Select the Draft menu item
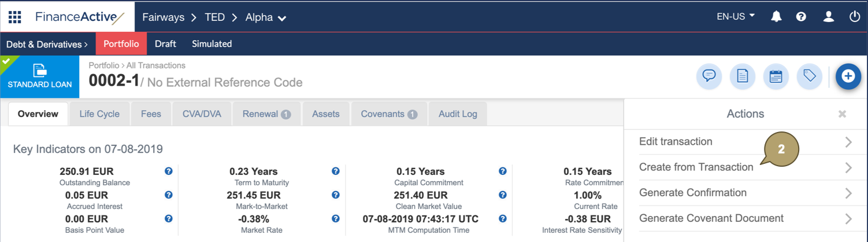The width and height of the screenshot is (868, 242). pyautogui.click(x=165, y=44)
